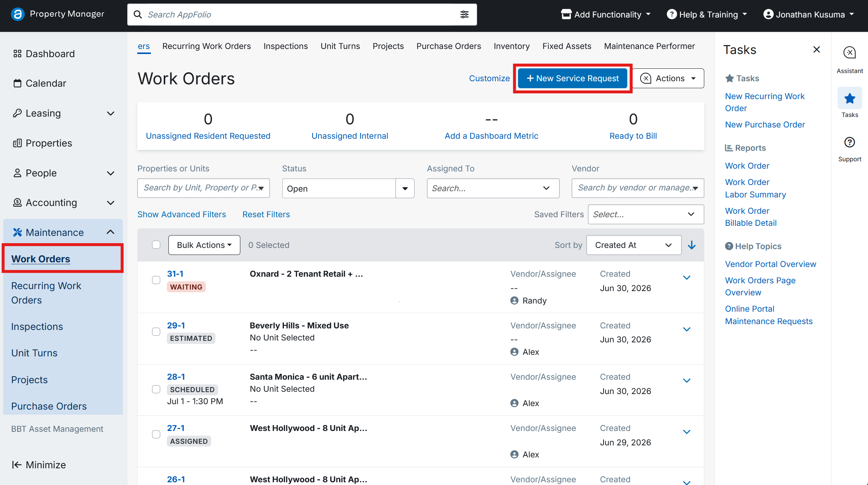Open the Sort by Created At dropdown
868x485 pixels.
(x=633, y=245)
